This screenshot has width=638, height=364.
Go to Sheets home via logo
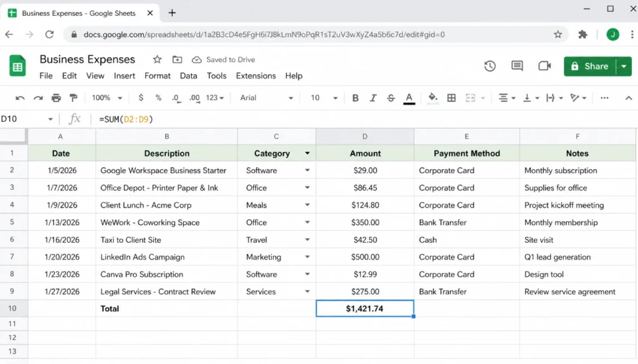17,66
